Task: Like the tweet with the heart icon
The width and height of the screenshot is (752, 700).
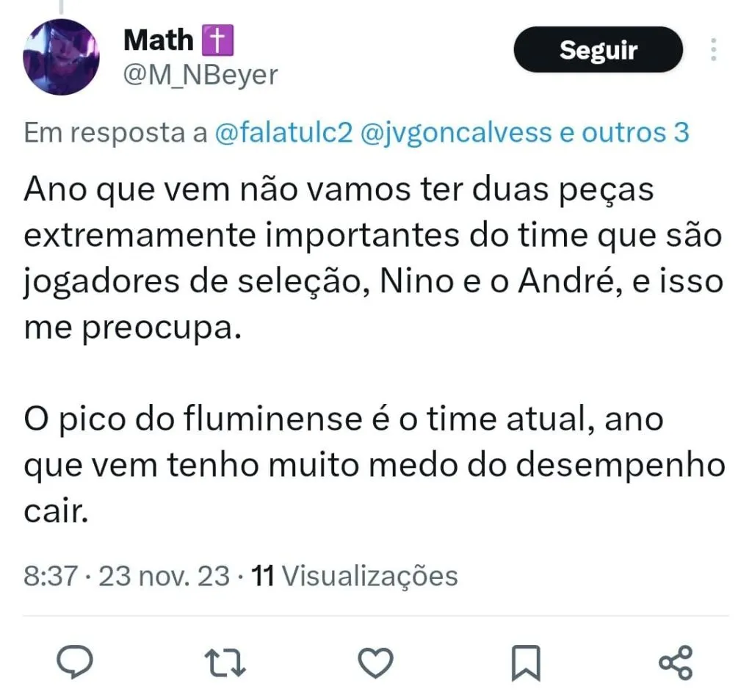Action: tap(376, 663)
